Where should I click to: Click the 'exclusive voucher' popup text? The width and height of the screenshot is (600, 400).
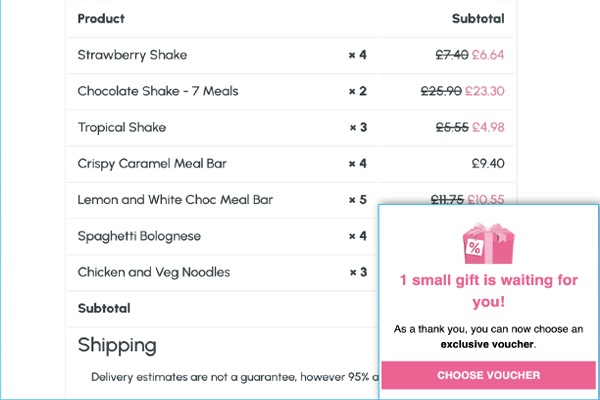487,344
